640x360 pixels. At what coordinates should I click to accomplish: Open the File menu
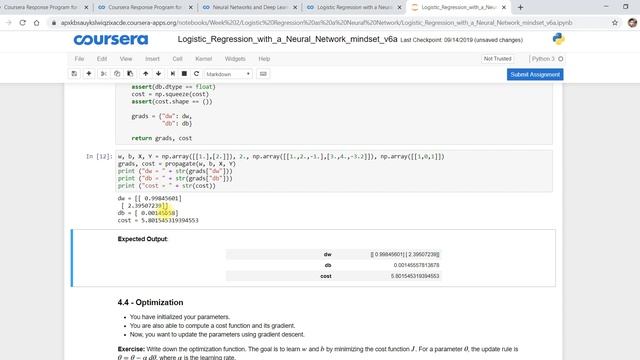coord(79,59)
